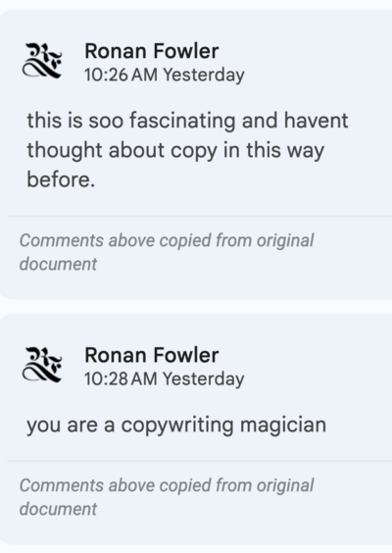Image resolution: width=392 pixels, height=553 pixels.
Task: Click the 10:26 AM Yesterday timestamp
Action: [x=165, y=75]
